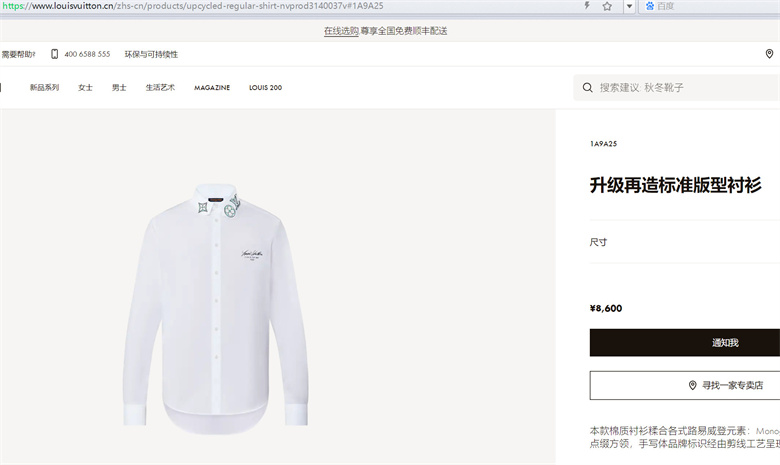780x465 pixels.
Task: Open the 女士 menu
Action: click(x=85, y=88)
